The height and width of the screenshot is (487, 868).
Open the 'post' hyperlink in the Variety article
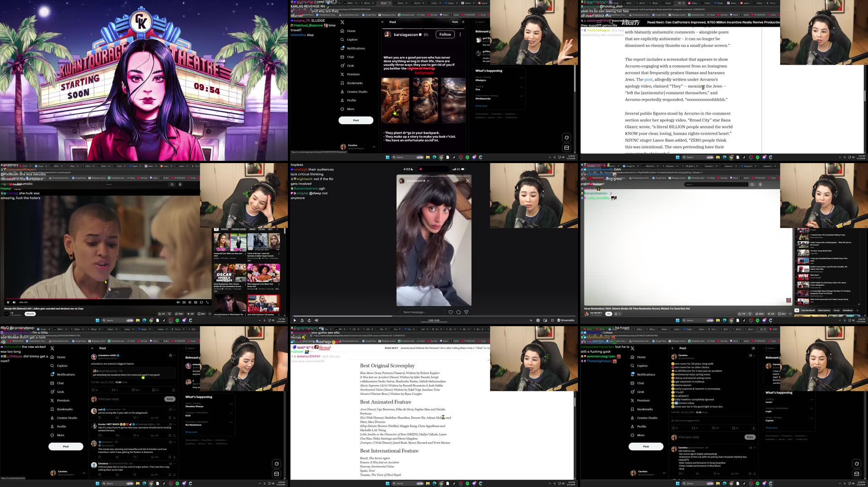pyautogui.click(x=648, y=80)
